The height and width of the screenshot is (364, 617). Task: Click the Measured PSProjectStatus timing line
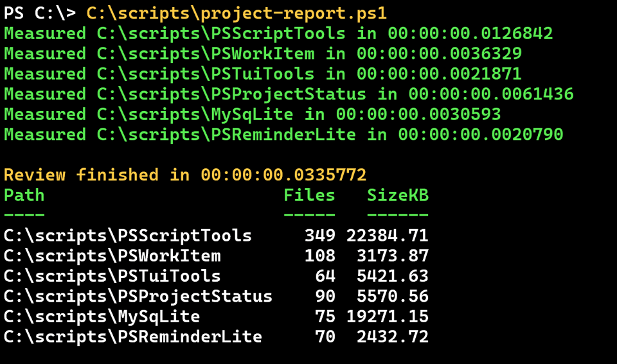pyautogui.click(x=289, y=94)
